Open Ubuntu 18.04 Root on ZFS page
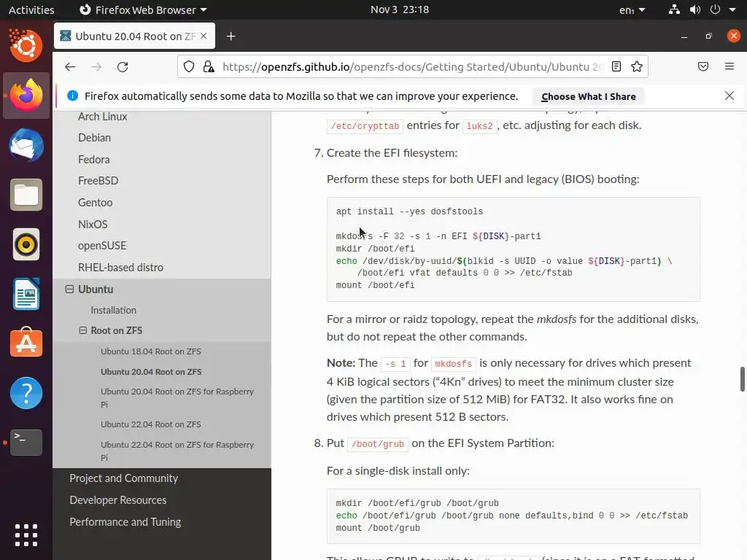The height and width of the screenshot is (560, 747). [x=150, y=351]
